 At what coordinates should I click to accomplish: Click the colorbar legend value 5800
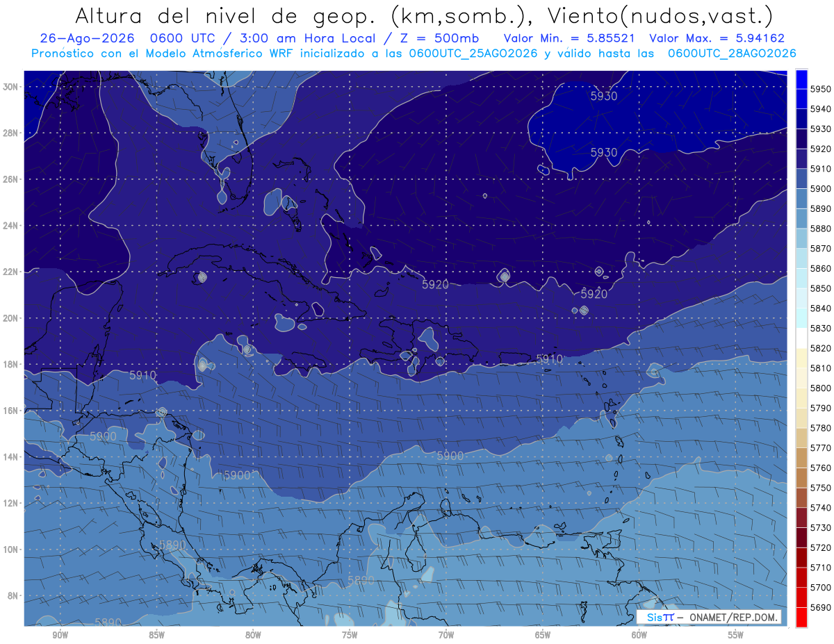[821, 388]
